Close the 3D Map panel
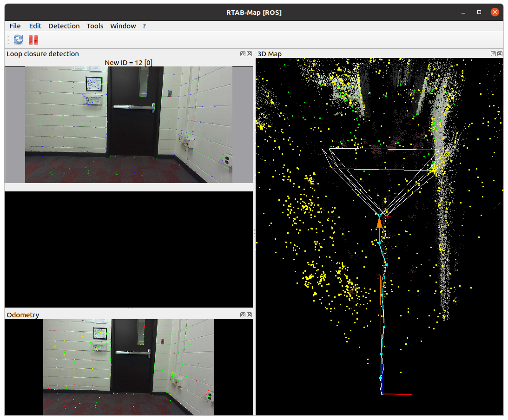This screenshot has height=420, width=508. (500, 54)
